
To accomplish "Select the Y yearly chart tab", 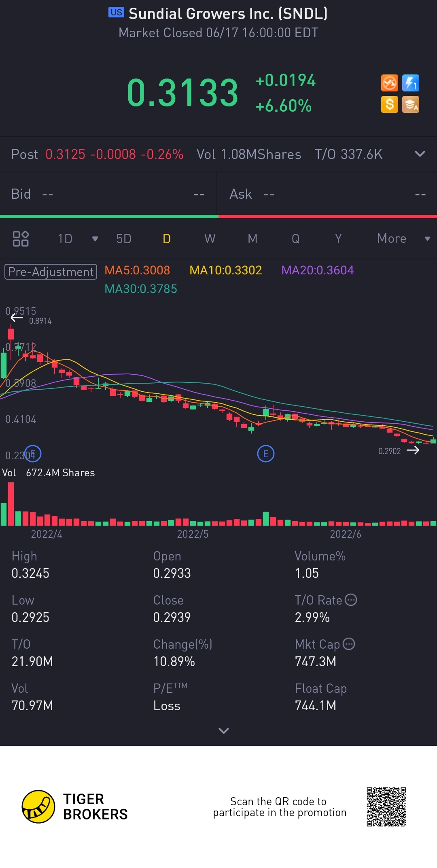I will (x=338, y=239).
